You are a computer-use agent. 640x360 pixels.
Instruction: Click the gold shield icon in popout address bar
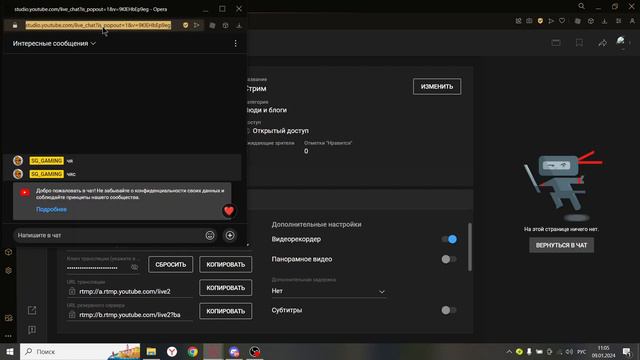(185, 25)
